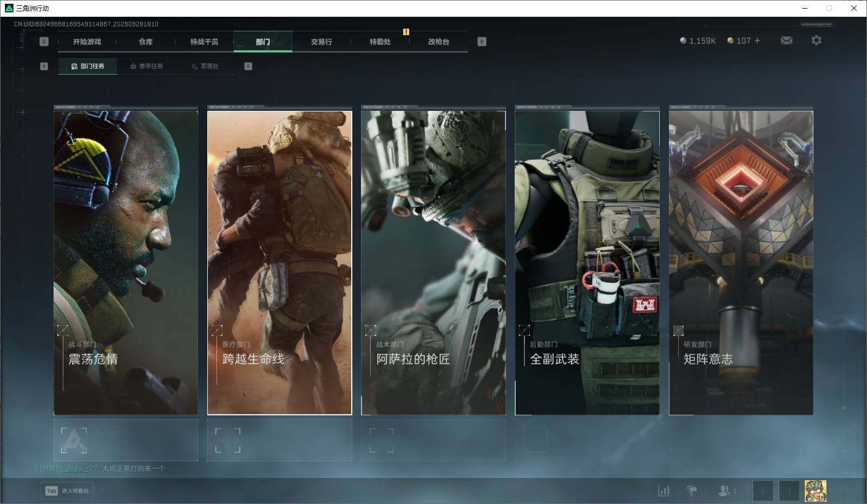867x504 pixels.
Task: Click the task icon on 阿萨拉的枪匠 card
Action: tap(370, 330)
